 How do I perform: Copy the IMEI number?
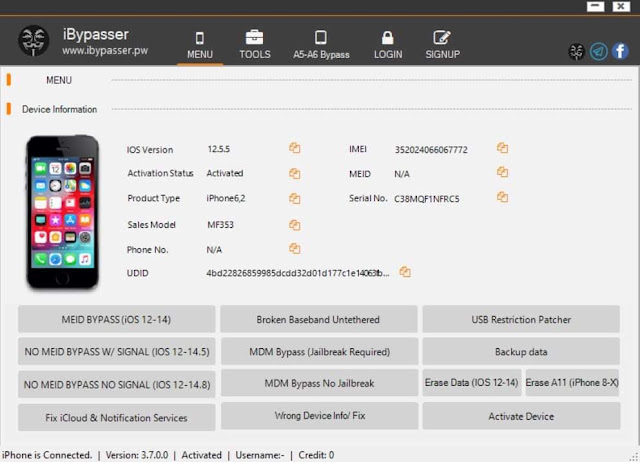coord(502,148)
